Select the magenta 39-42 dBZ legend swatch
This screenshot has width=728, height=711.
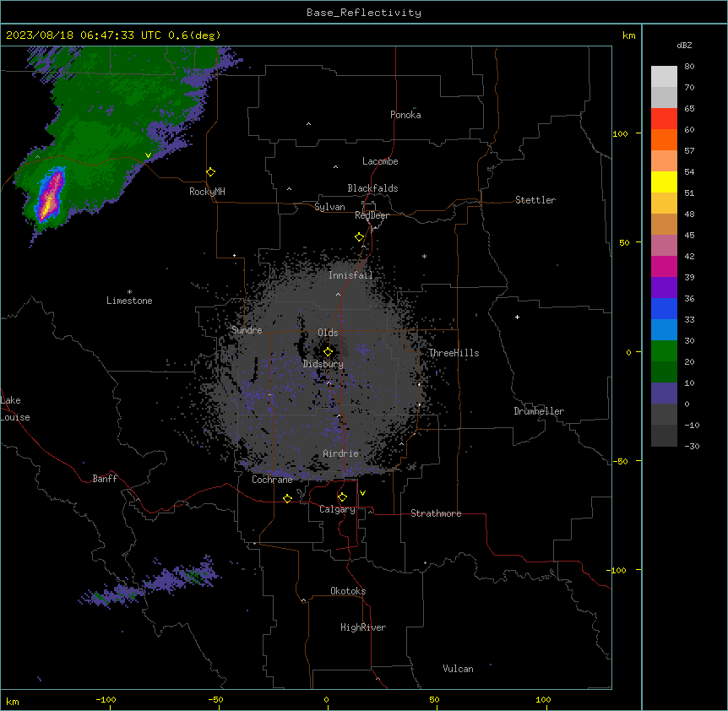664,266
